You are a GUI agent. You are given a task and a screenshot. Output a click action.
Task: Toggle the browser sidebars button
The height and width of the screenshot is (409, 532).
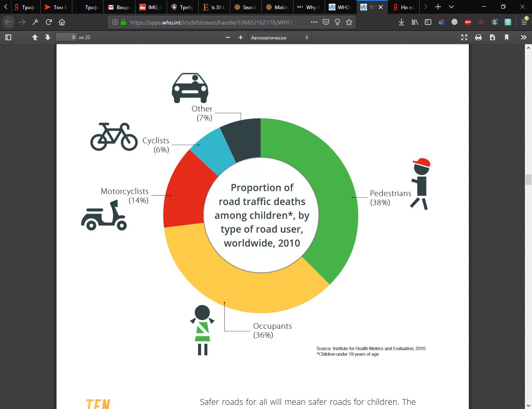coord(428,22)
